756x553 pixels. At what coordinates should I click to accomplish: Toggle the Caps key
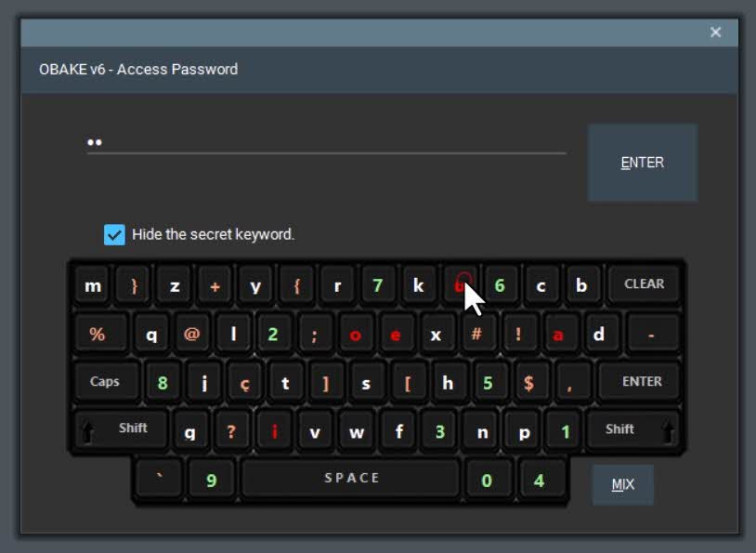point(105,382)
